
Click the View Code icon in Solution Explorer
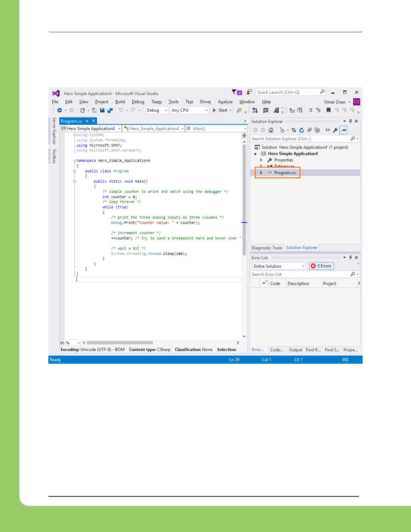[x=328, y=130]
